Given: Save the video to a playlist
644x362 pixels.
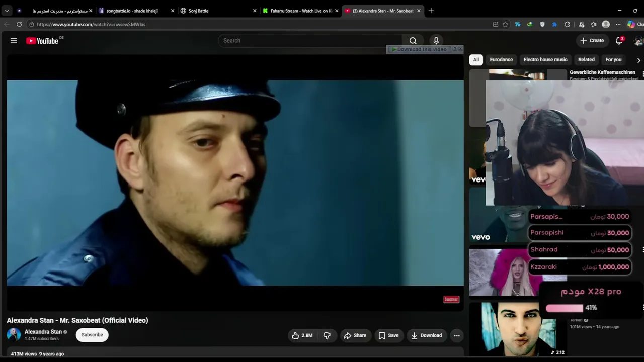Looking at the screenshot, I should (x=388, y=335).
